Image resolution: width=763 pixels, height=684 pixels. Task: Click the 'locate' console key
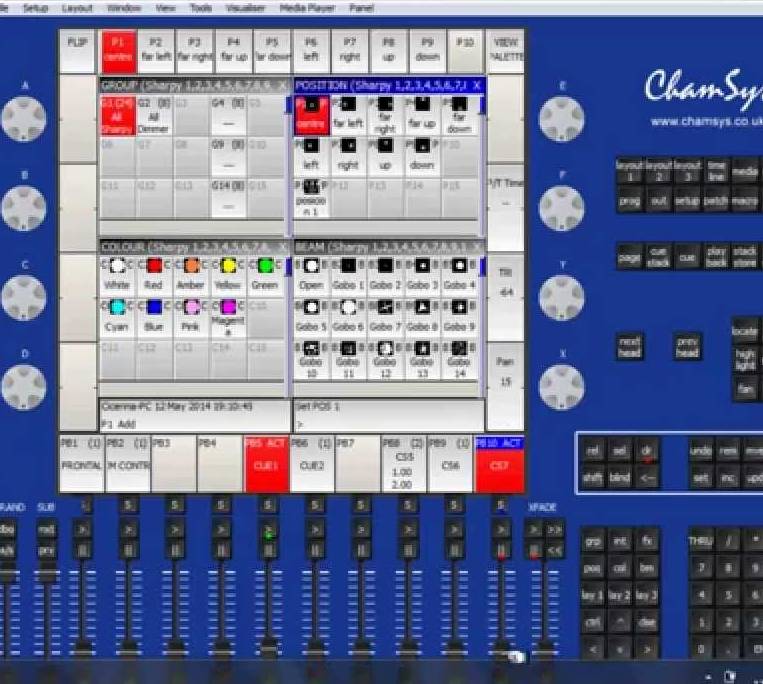[x=745, y=330]
